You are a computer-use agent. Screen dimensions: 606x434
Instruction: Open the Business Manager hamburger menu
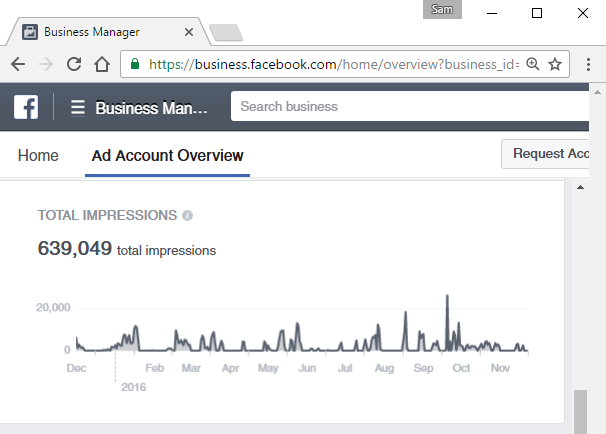(78, 107)
